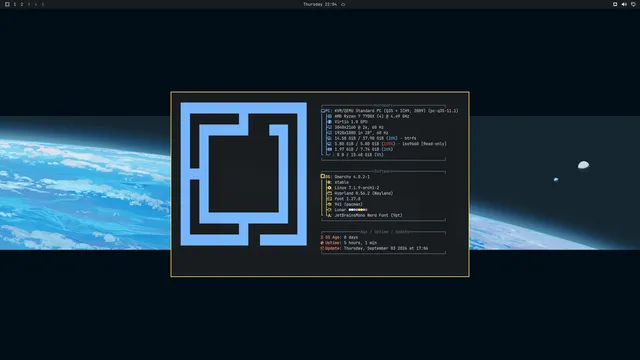Click the 1920x1080 in 28" text
The image size is (640, 360).
tap(362, 133)
